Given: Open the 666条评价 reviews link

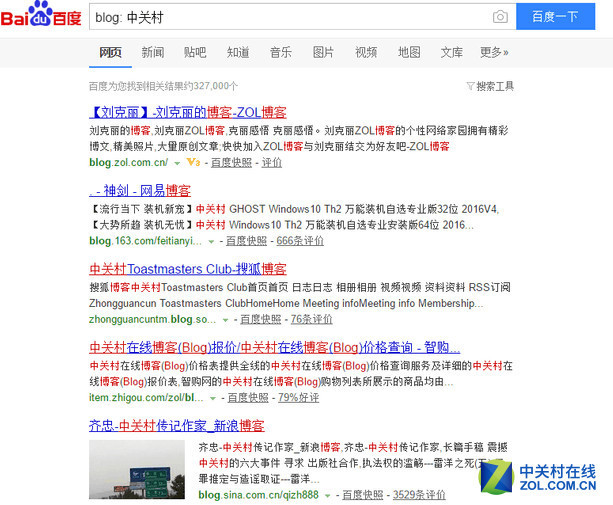Looking at the screenshot, I should pos(300,241).
